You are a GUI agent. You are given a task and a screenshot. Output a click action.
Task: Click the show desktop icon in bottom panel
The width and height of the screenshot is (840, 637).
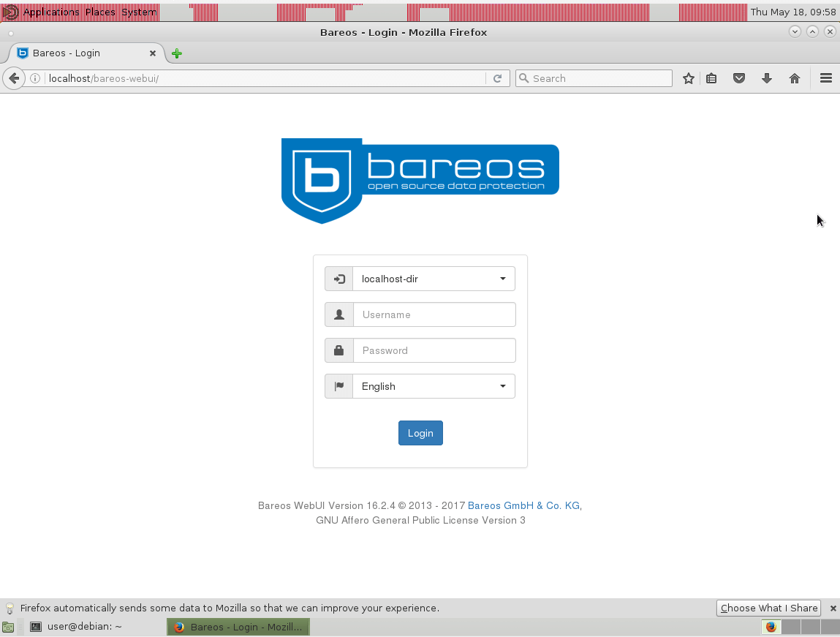(8, 627)
